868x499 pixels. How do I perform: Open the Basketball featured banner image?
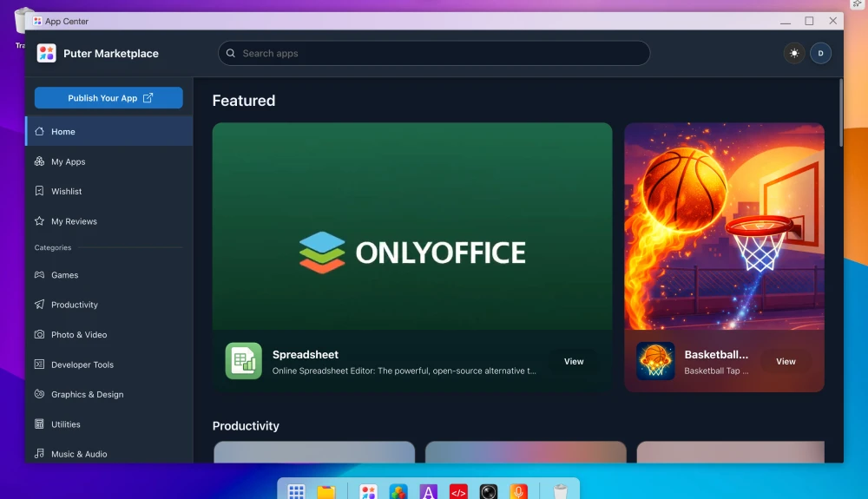724,227
